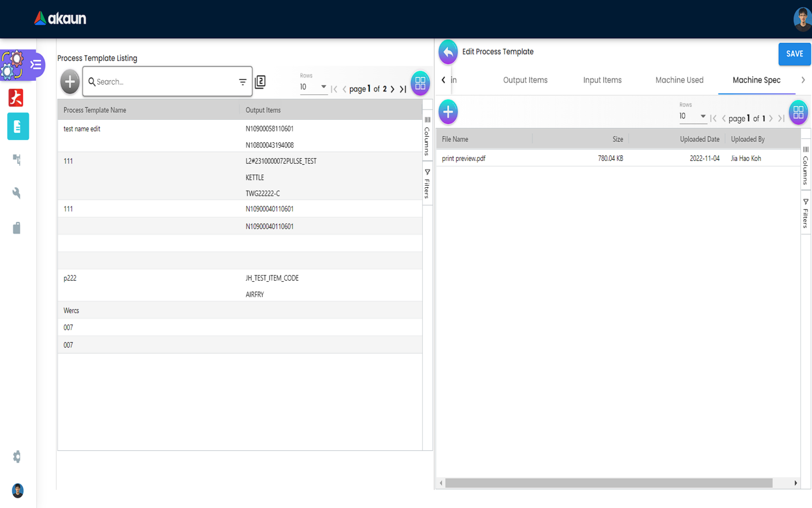This screenshot has width=812, height=508.
Task: Click the grid view icon in listing
Action: point(420,83)
